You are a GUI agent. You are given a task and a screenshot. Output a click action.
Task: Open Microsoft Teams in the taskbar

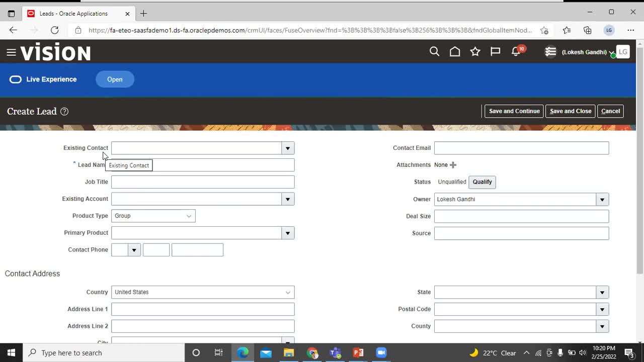click(x=335, y=352)
